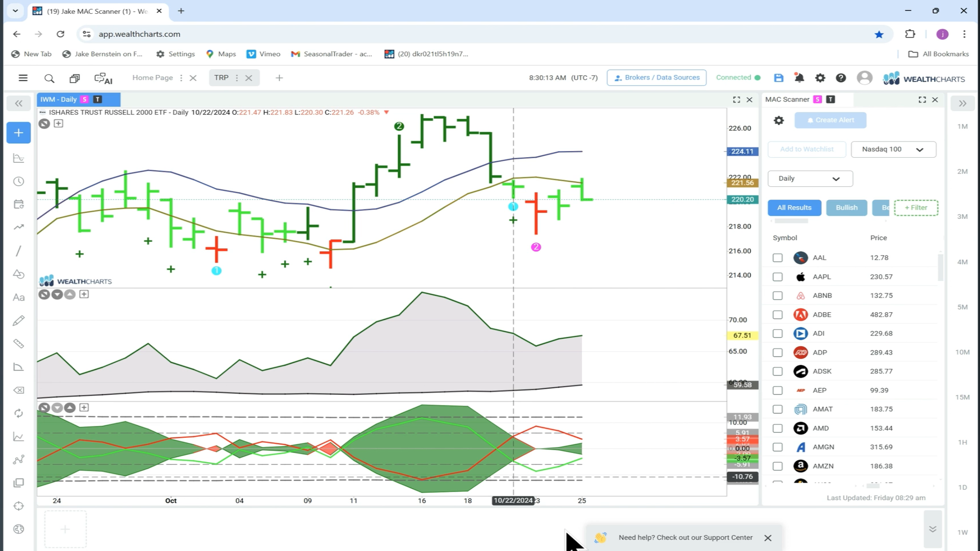
Task: Check the AAL checkbox
Action: point(777,258)
